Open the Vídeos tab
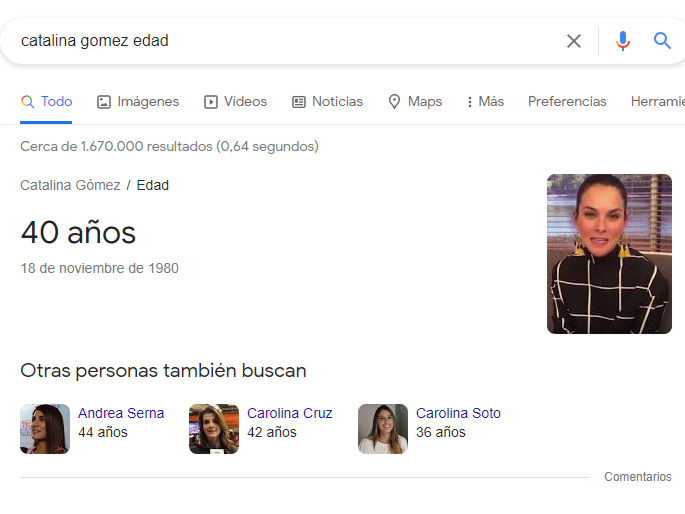The width and height of the screenshot is (685, 514). click(235, 101)
